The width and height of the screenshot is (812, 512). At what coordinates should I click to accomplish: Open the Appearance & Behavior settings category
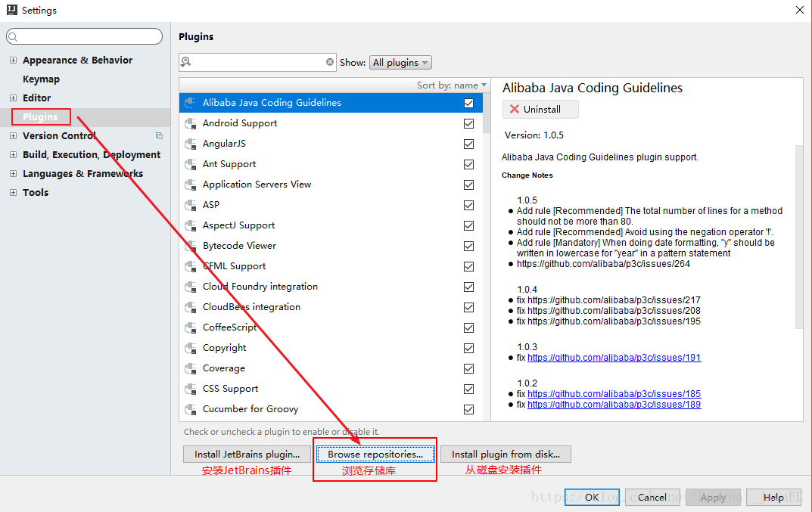coord(77,60)
